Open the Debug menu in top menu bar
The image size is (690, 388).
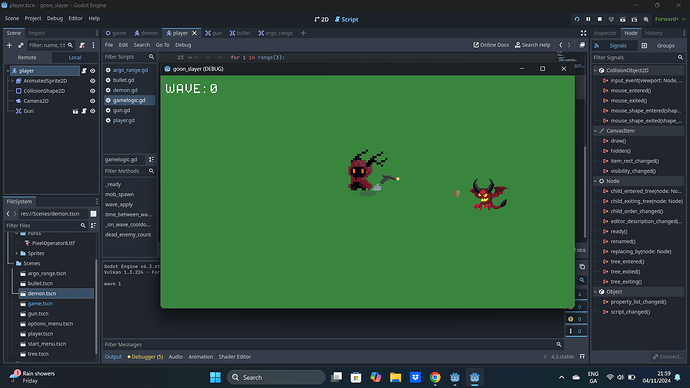pyautogui.click(x=55, y=18)
